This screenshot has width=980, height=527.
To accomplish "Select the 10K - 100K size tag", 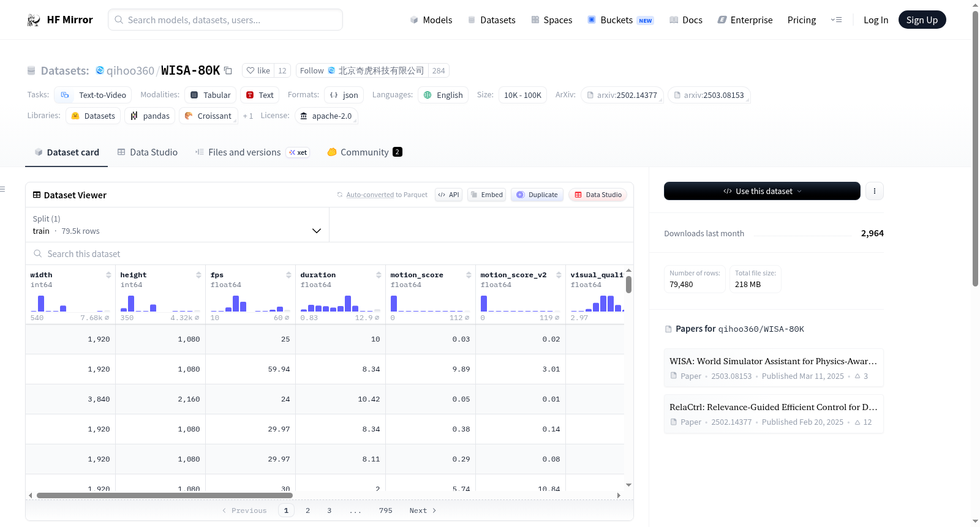I will point(522,95).
